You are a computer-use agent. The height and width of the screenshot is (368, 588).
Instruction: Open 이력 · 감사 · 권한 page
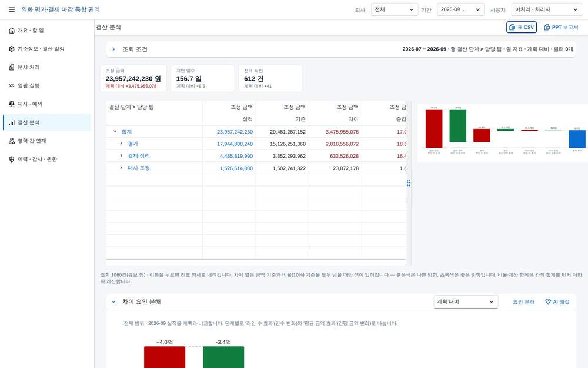[47, 159]
